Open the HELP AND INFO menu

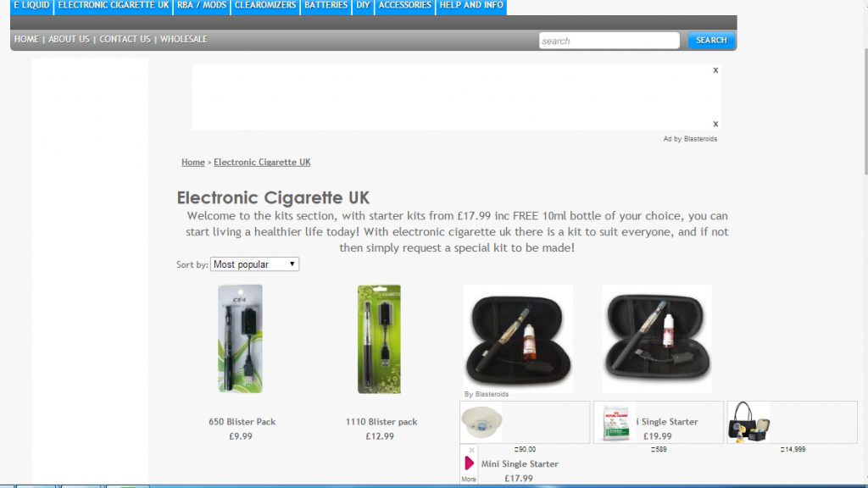pyautogui.click(x=471, y=6)
